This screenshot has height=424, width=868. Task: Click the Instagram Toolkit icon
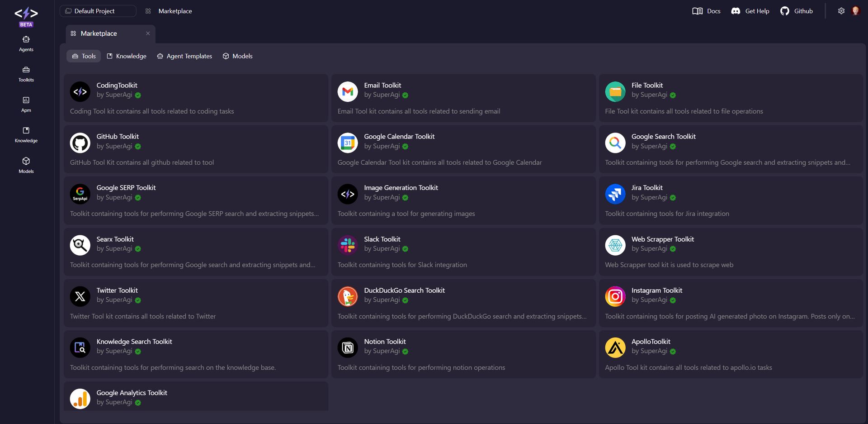tap(615, 296)
